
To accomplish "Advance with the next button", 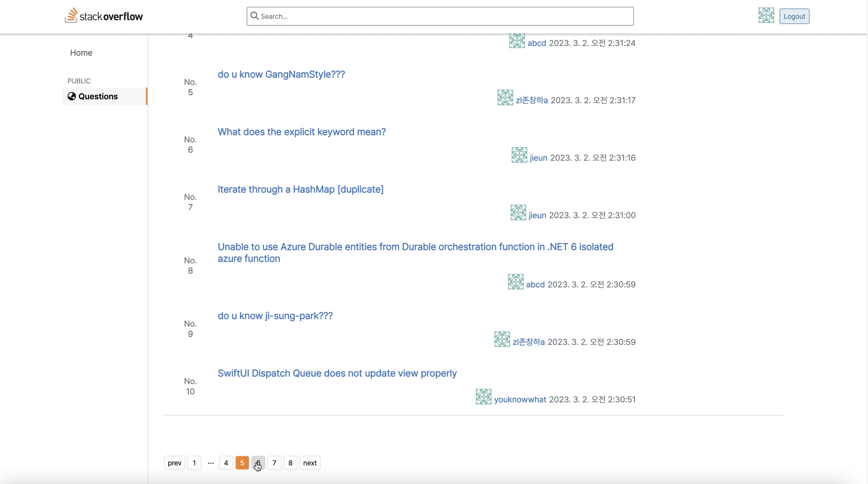I will click(310, 463).
